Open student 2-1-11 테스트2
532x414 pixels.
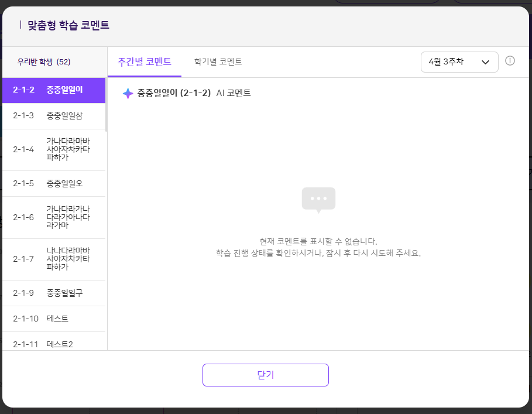point(54,344)
